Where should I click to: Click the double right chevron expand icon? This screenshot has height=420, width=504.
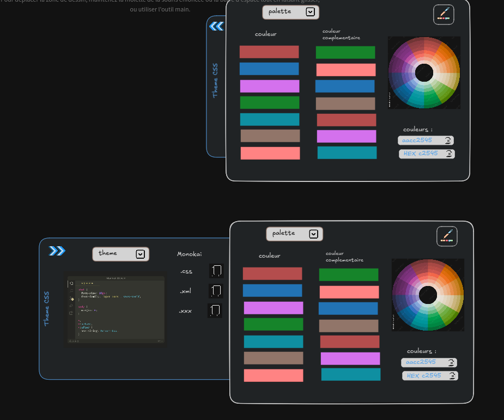click(x=57, y=251)
